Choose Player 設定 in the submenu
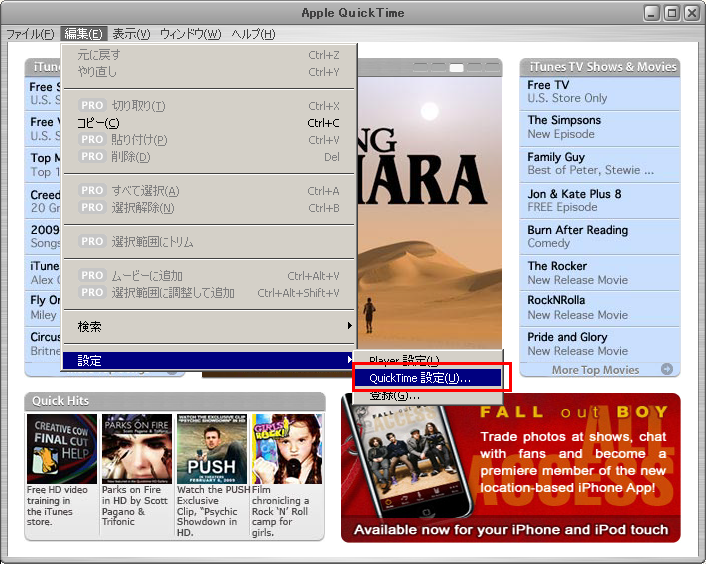Image resolution: width=706 pixels, height=564 pixels. (428, 360)
